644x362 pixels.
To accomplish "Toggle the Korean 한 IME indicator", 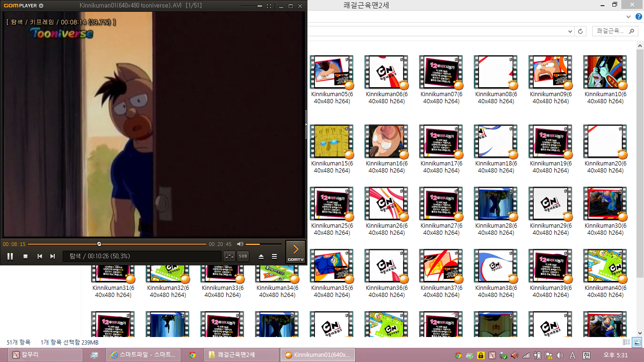I will pos(586,355).
